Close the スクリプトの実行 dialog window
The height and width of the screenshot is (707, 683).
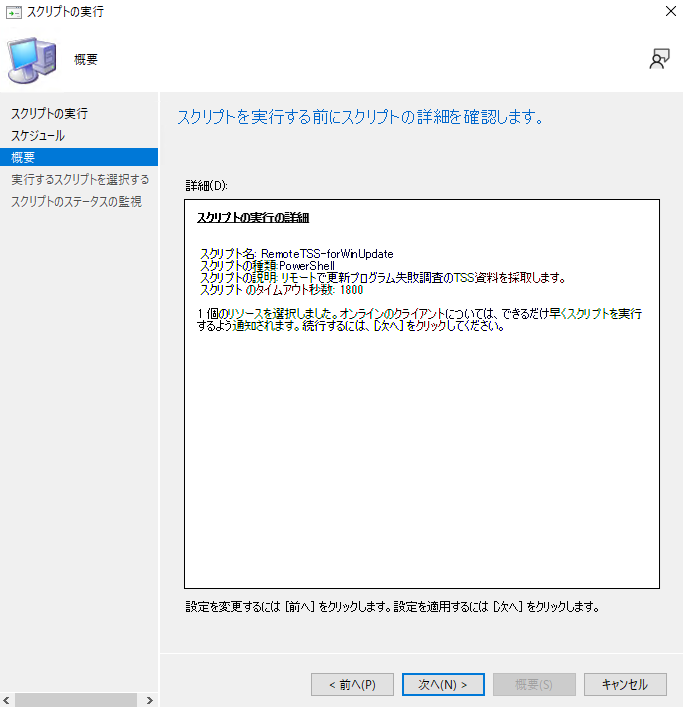668,12
